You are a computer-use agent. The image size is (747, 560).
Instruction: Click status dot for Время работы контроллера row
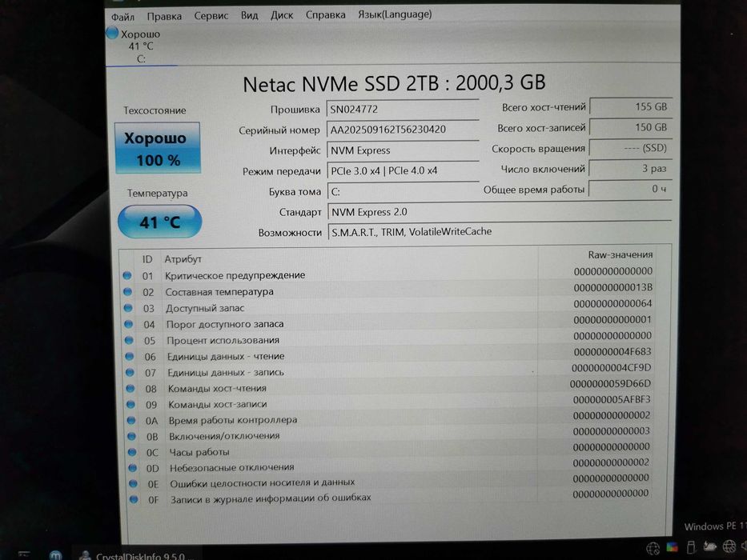131,420
